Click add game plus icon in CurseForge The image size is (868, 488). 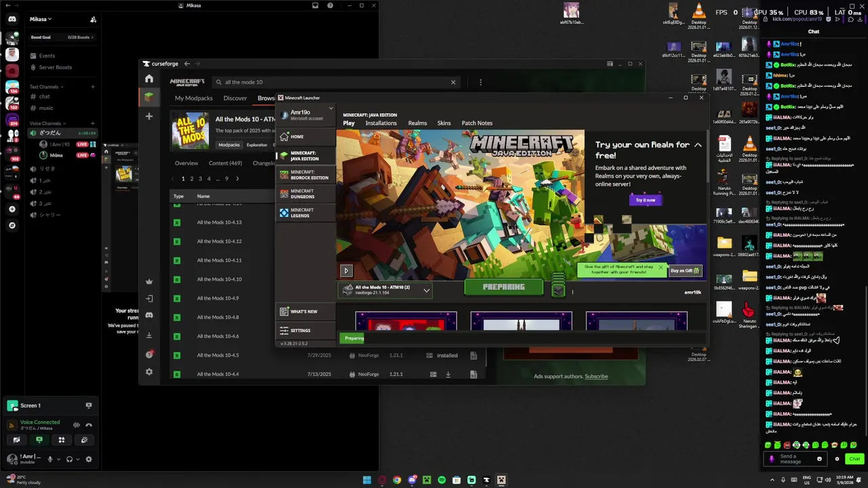149,117
